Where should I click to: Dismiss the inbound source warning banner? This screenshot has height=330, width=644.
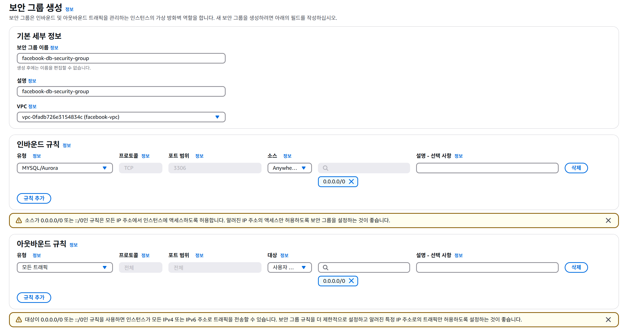tap(608, 221)
